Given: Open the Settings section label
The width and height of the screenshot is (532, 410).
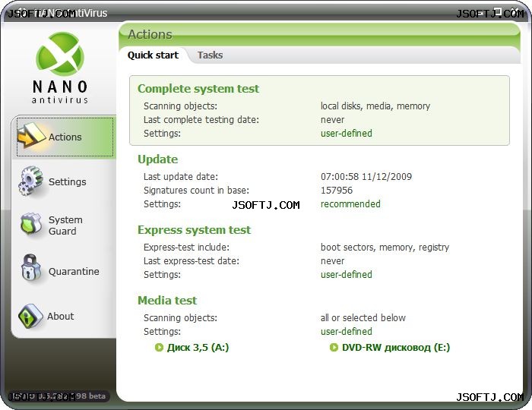Looking at the screenshot, I should [x=67, y=182].
